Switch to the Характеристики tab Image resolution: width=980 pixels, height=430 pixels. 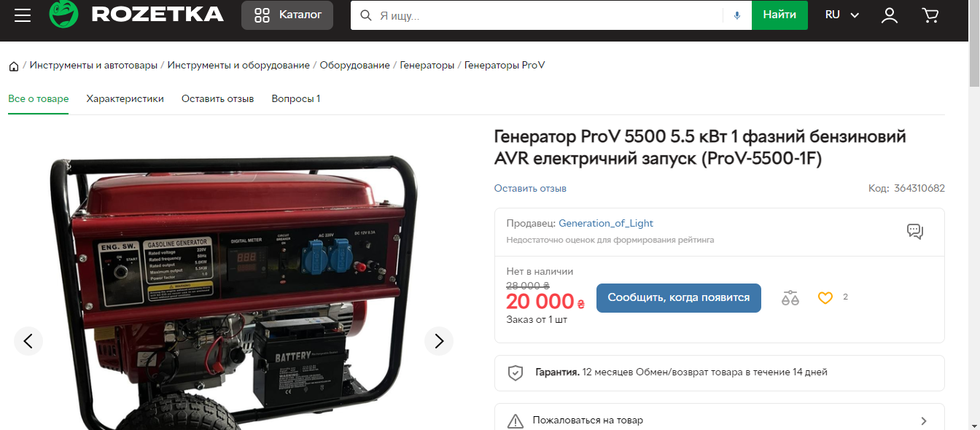click(x=125, y=98)
